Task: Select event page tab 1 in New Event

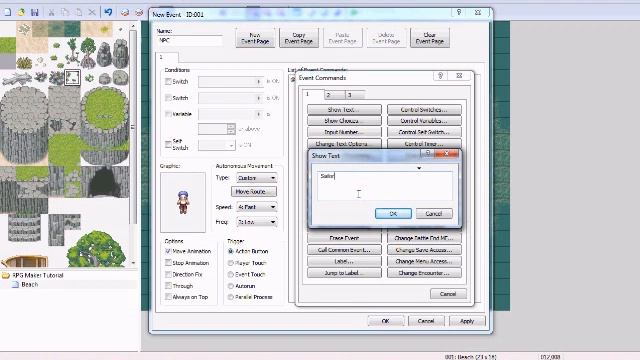Action: [167, 57]
